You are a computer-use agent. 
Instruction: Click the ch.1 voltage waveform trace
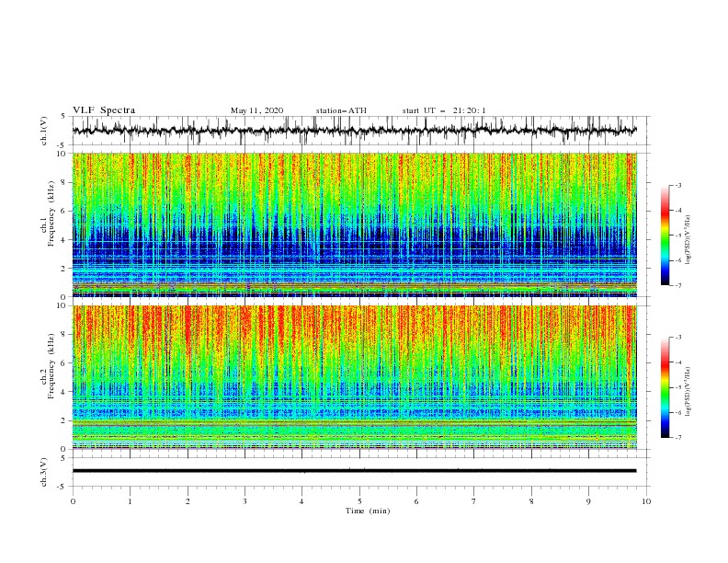pyautogui.click(x=354, y=131)
